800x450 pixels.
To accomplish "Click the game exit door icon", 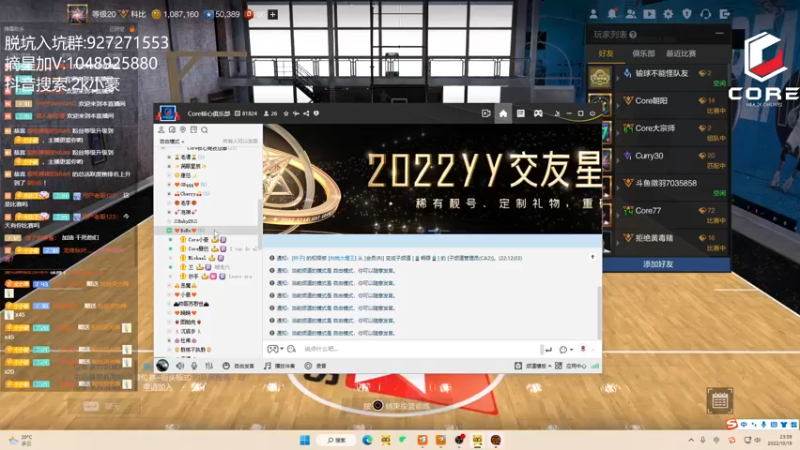I will click(x=724, y=14).
